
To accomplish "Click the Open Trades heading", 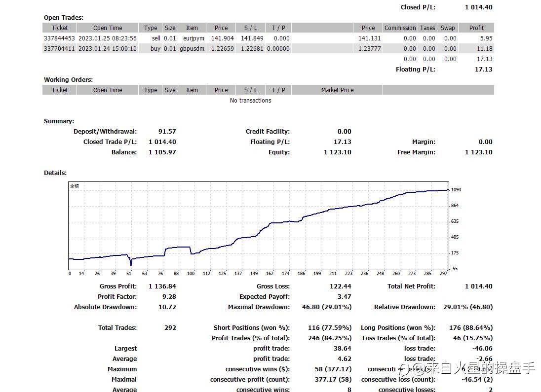I will [x=64, y=18].
